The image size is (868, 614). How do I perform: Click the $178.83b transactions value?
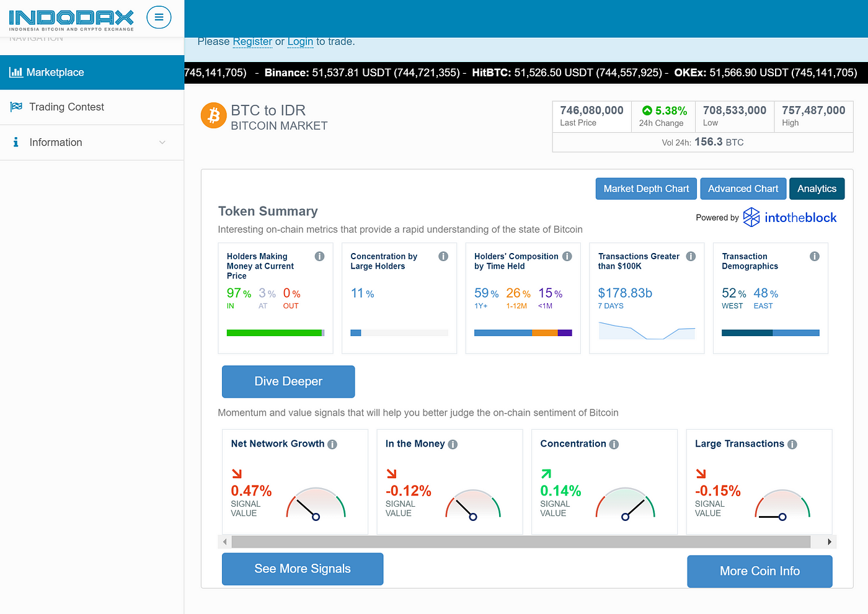point(625,293)
